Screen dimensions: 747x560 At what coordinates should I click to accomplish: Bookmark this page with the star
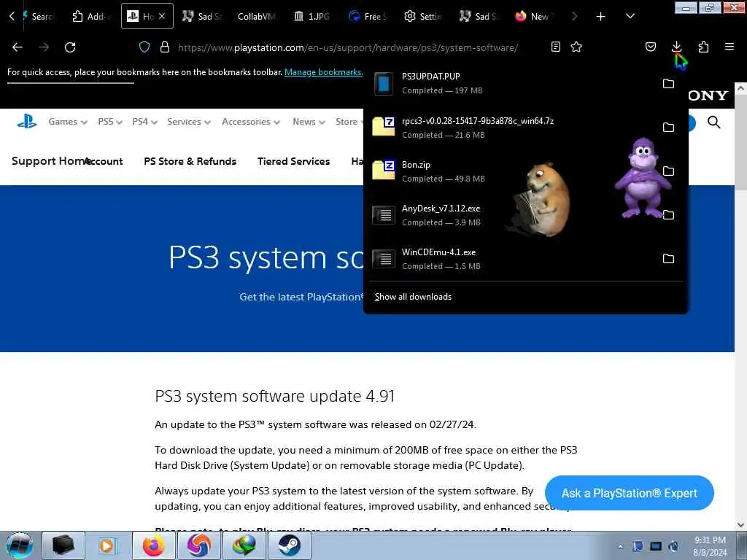coord(576,47)
